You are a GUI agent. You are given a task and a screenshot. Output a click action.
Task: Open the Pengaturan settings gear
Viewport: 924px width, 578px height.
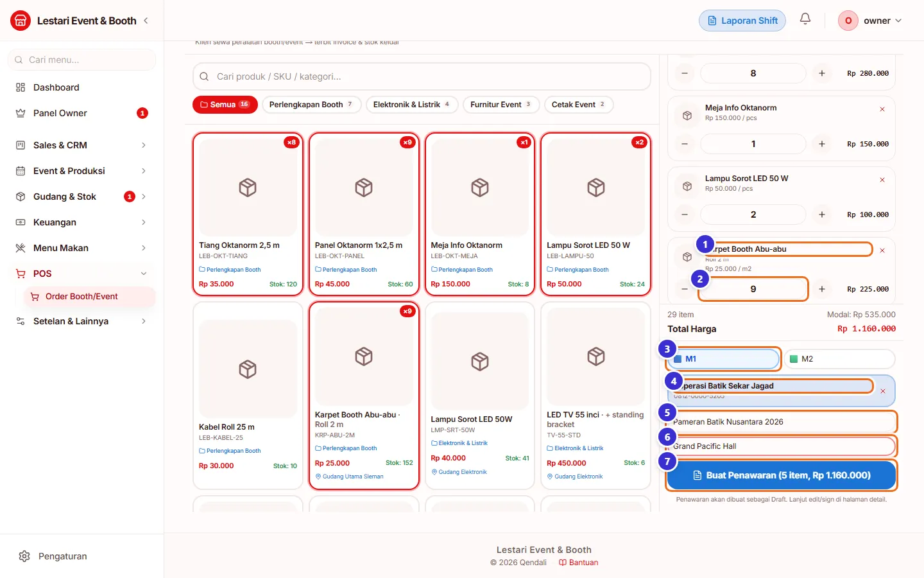[24, 556]
